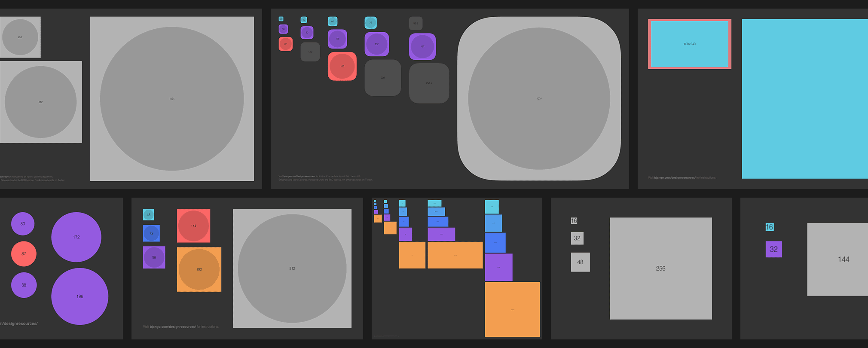Select the small gray square labeled 16
Image resolution: width=868 pixels, height=348 pixels.
tap(574, 221)
